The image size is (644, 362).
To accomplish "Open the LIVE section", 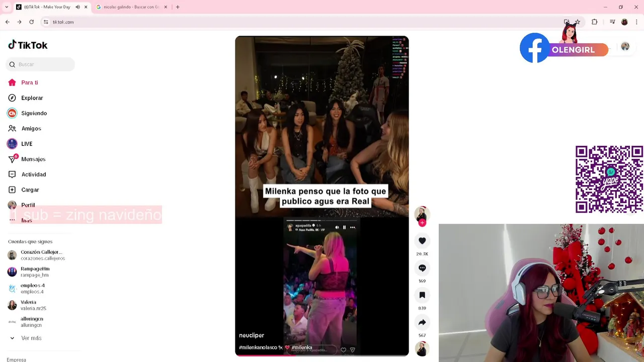I will tap(20, 144).
